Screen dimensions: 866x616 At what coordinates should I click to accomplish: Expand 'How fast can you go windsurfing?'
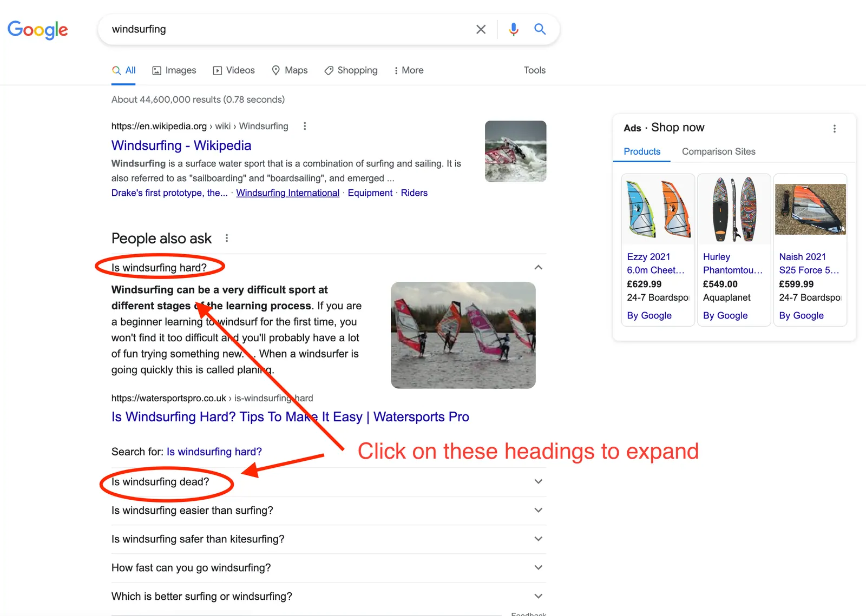(x=329, y=568)
